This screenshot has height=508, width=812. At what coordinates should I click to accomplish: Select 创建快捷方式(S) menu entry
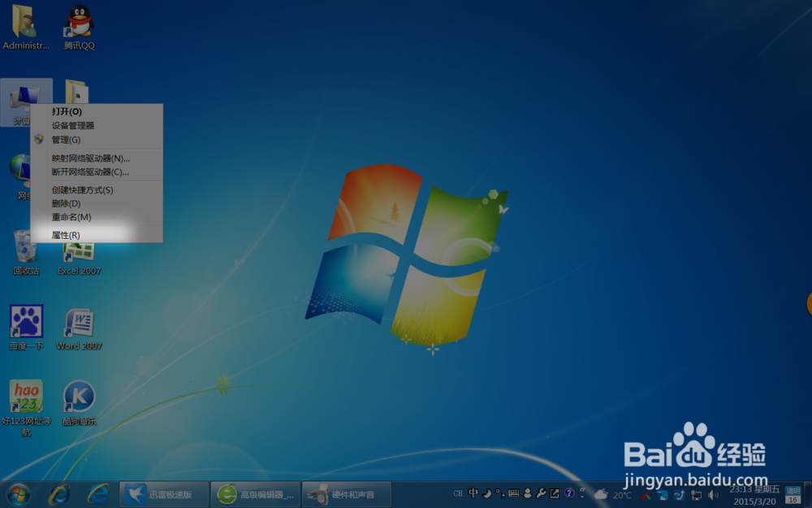pos(97,189)
